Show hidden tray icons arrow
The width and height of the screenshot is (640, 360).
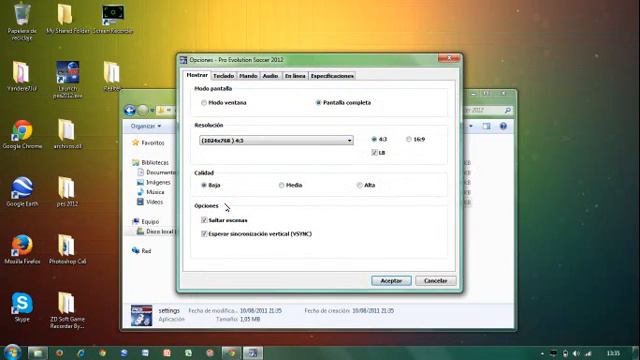click(x=542, y=353)
